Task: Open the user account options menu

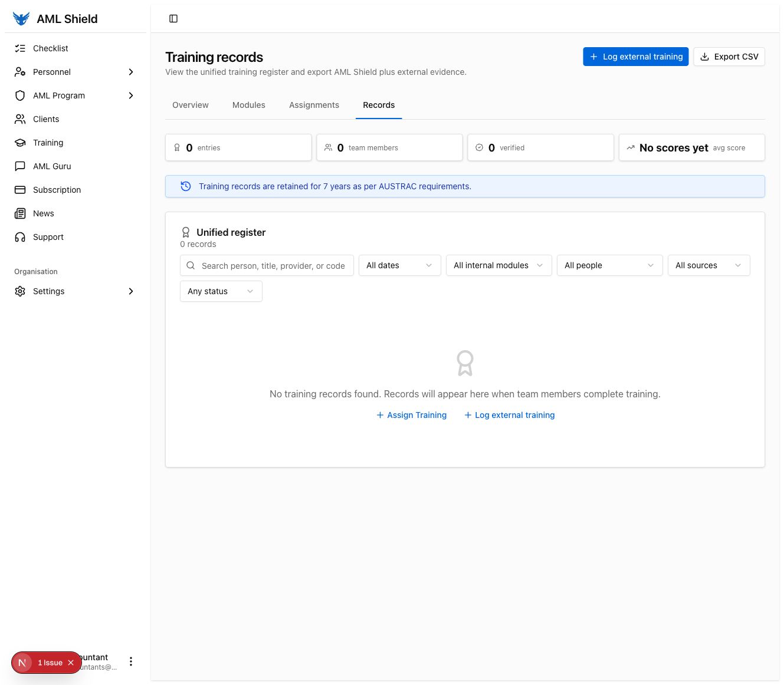Action: click(131, 661)
